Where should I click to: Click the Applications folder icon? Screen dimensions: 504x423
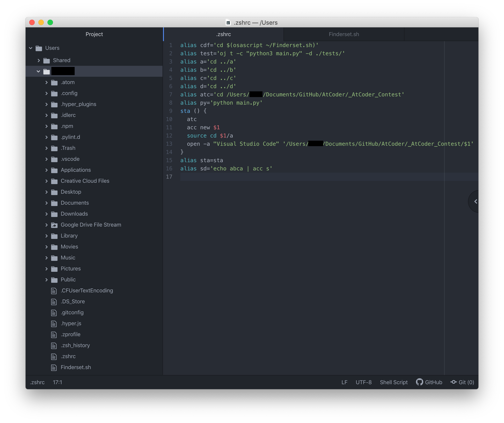coord(55,170)
